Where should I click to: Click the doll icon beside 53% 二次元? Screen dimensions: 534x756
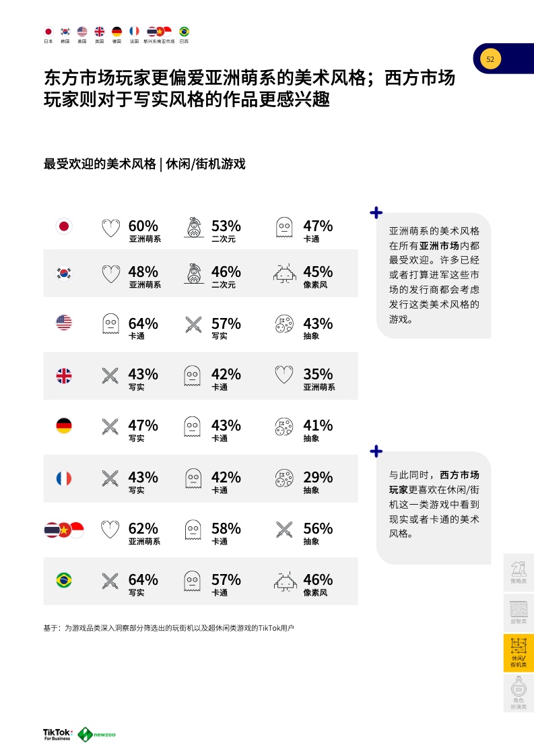(x=193, y=229)
